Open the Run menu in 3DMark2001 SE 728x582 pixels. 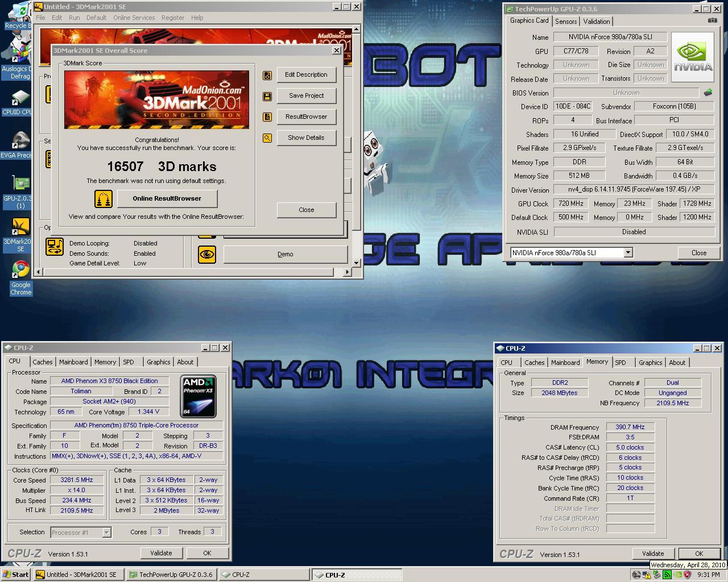click(x=75, y=18)
